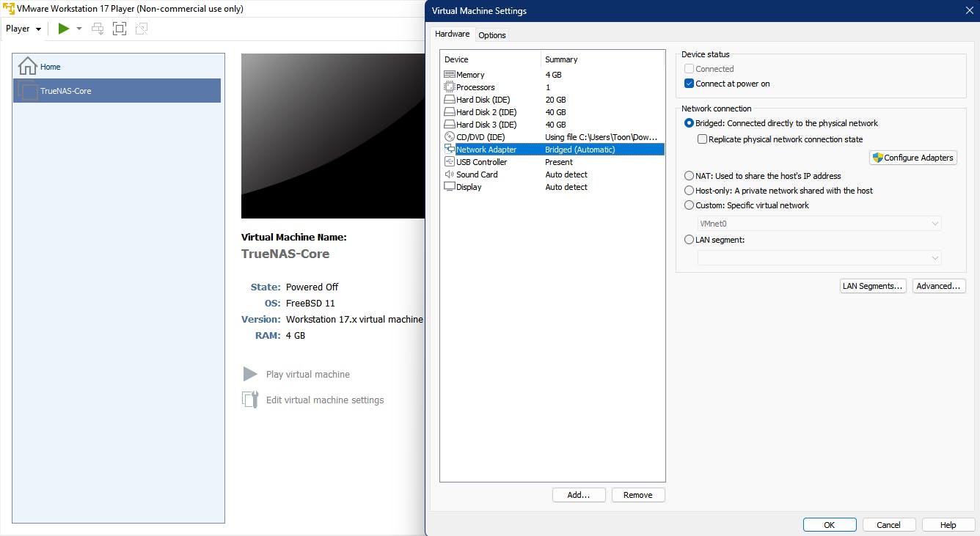Viewport: 980px width, 536px height.
Task: Click the Unity mode toolbar icon
Action: 142,29
